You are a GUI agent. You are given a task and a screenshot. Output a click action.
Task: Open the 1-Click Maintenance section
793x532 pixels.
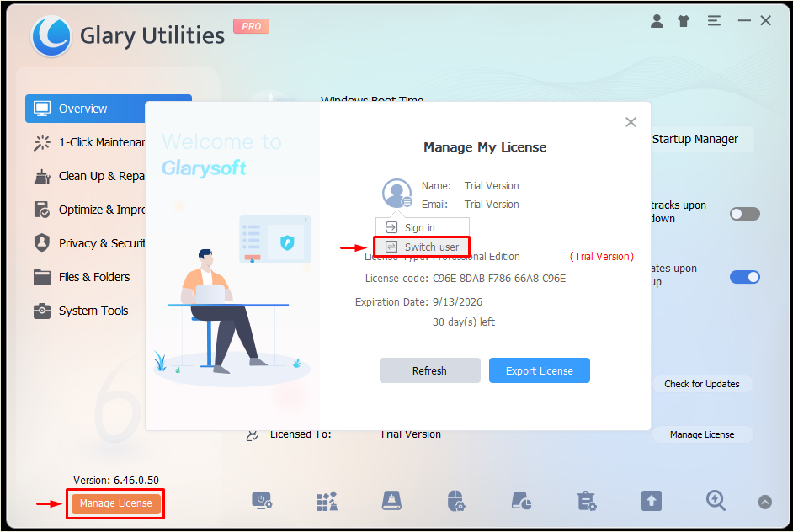(x=89, y=142)
